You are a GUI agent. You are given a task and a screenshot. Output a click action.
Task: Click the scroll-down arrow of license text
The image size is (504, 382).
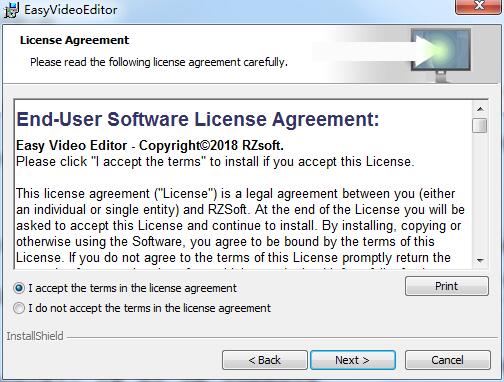pyautogui.click(x=480, y=260)
